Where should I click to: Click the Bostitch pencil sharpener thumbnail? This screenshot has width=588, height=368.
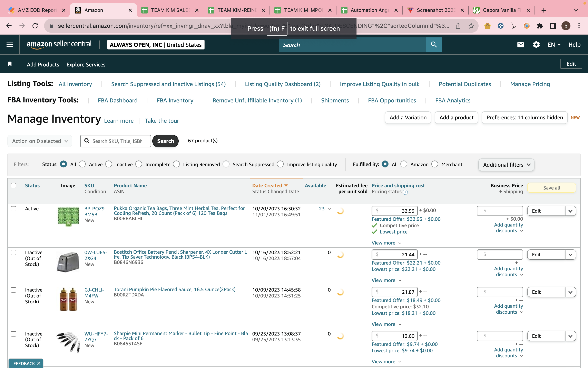pyautogui.click(x=68, y=262)
